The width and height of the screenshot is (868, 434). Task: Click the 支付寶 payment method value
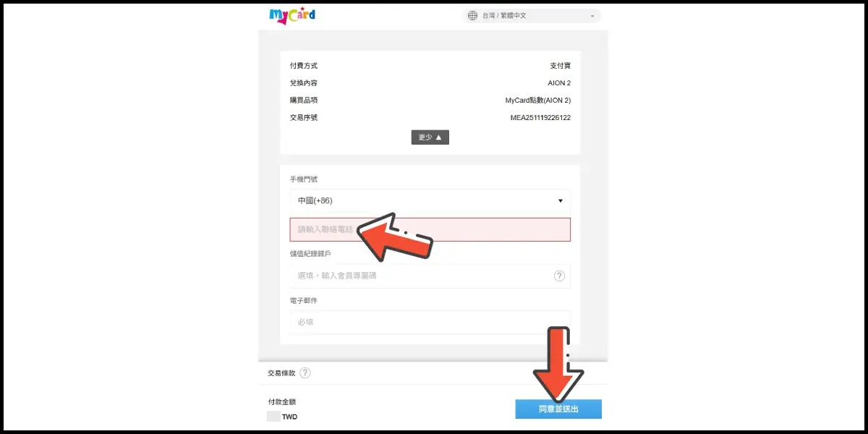tap(560, 66)
